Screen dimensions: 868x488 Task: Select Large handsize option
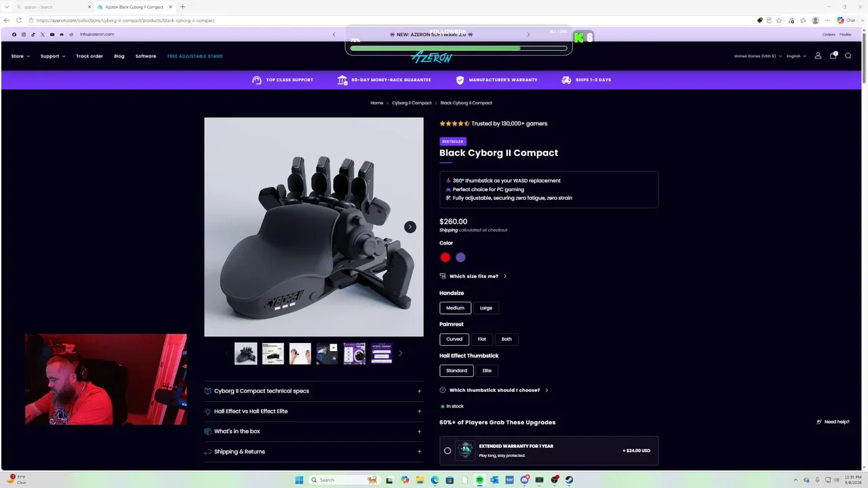click(x=486, y=308)
